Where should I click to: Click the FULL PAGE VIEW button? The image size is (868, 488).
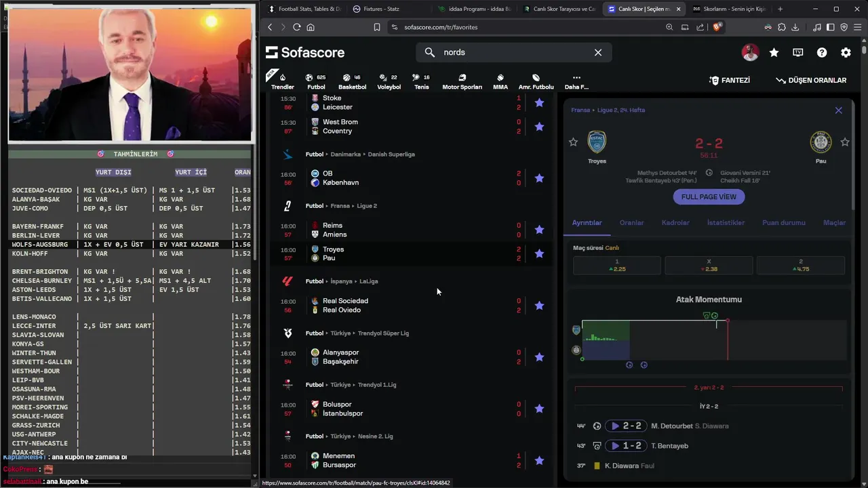pos(709,197)
